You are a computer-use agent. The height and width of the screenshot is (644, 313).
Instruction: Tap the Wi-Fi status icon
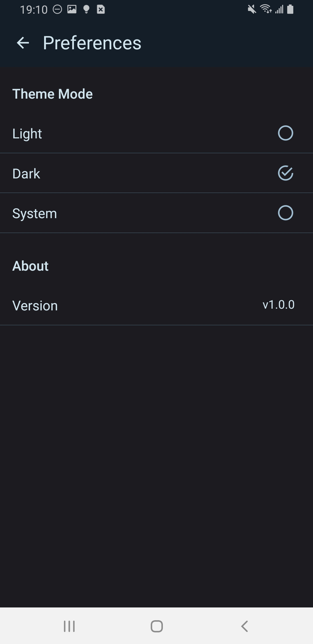point(266,9)
